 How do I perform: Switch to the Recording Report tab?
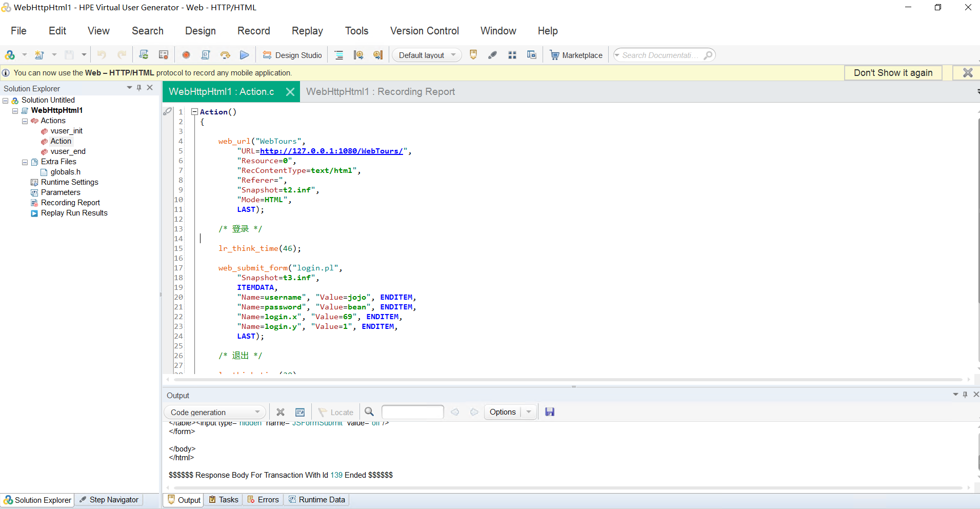[x=381, y=92]
